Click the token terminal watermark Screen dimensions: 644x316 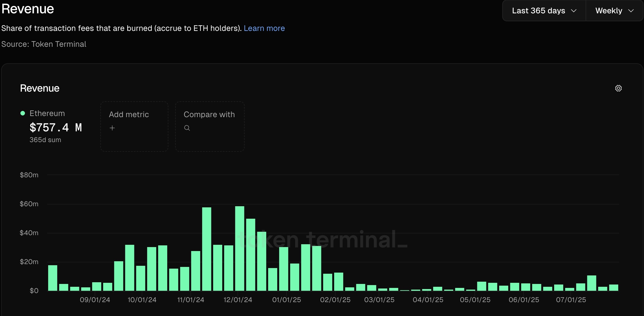[x=322, y=240]
